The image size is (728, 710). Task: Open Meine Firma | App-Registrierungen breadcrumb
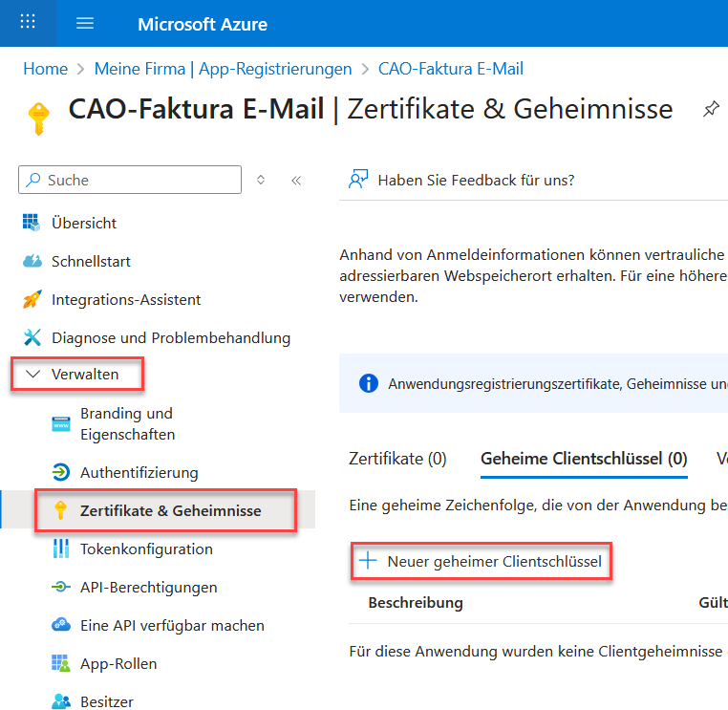tap(223, 69)
